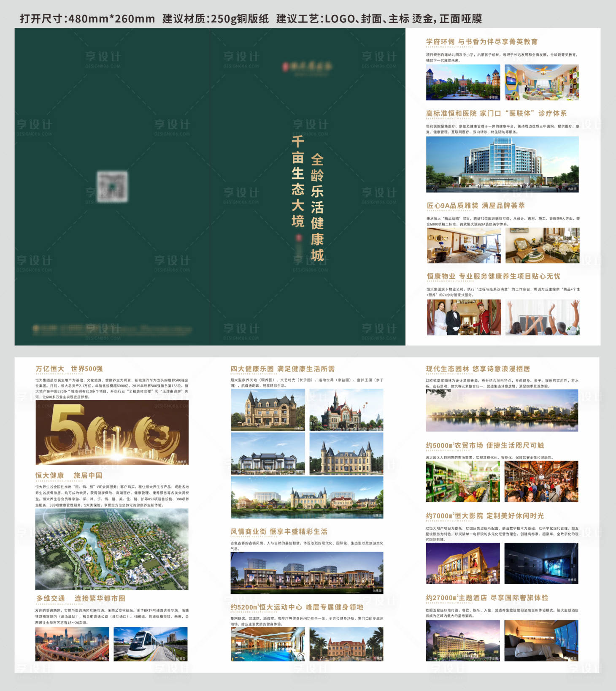Select heading 高标准恒和医院 家门口"医联体"诊疗体系
616x691 pixels.
(496, 113)
